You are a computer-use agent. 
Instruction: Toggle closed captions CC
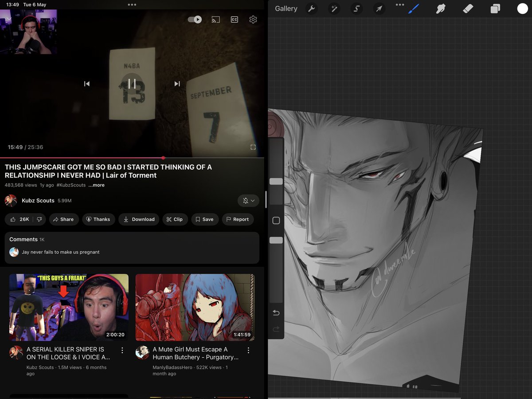coord(235,20)
